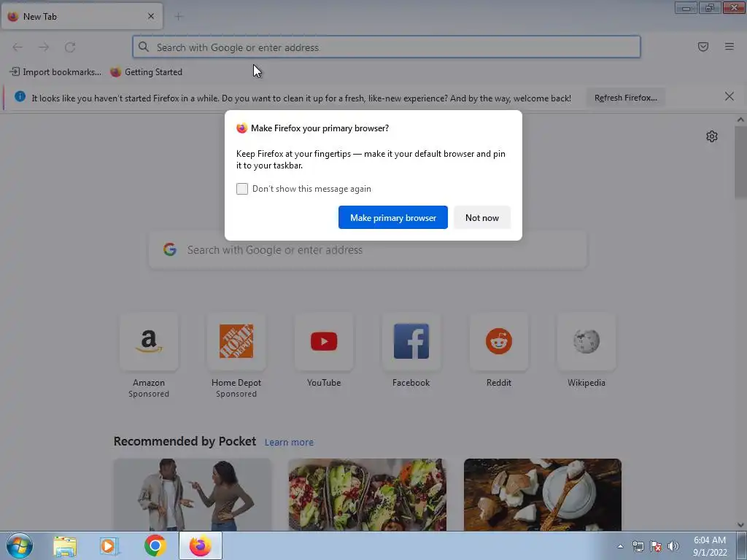Screen dimensions: 747x560
Task: Click Refresh Firefox button in notification bar
Action: tap(625, 98)
